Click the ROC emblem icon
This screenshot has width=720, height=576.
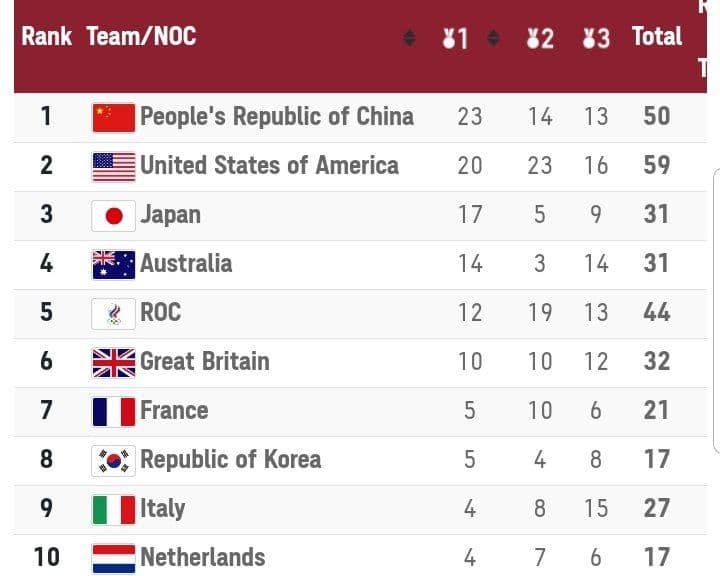113,314
